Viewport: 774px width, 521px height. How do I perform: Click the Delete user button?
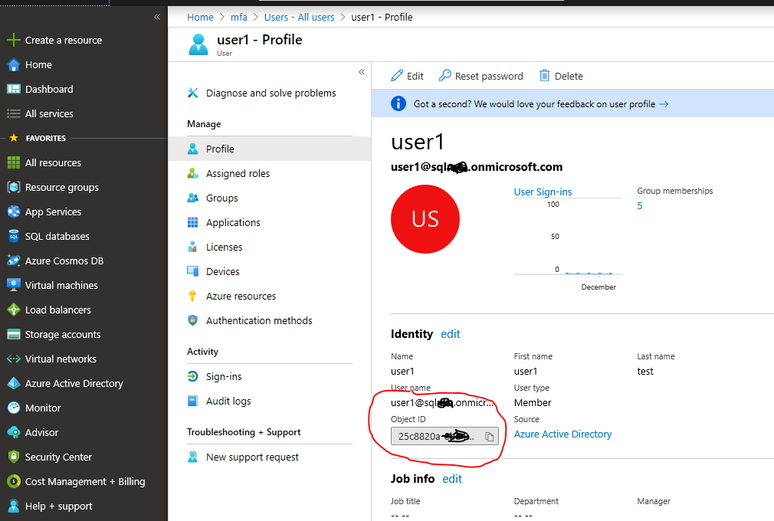click(561, 76)
